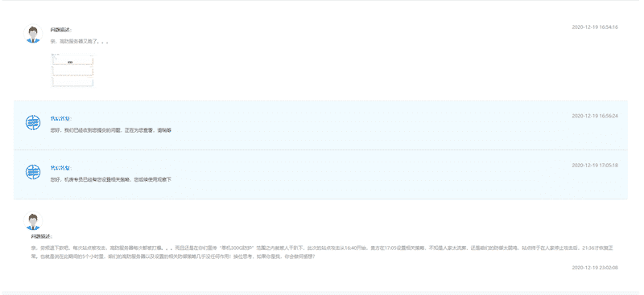Screen dimensions: 644x295
Task: Click the 问题描述 label in the first message
Action: [x=61, y=30]
